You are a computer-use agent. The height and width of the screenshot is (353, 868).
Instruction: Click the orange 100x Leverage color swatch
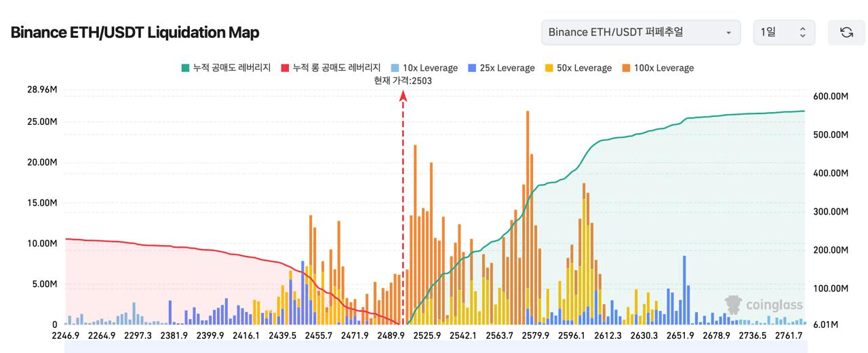point(626,68)
